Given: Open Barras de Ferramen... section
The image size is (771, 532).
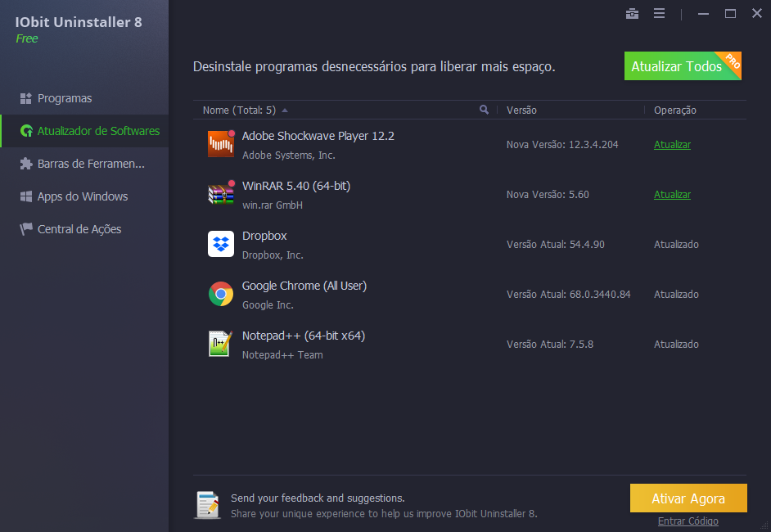Looking at the screenshot, I should 84,164.
